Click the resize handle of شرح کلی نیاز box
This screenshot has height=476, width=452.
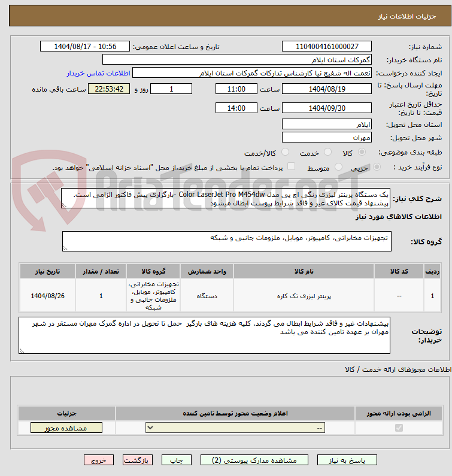pyautogui.click(x=64, y=205)
